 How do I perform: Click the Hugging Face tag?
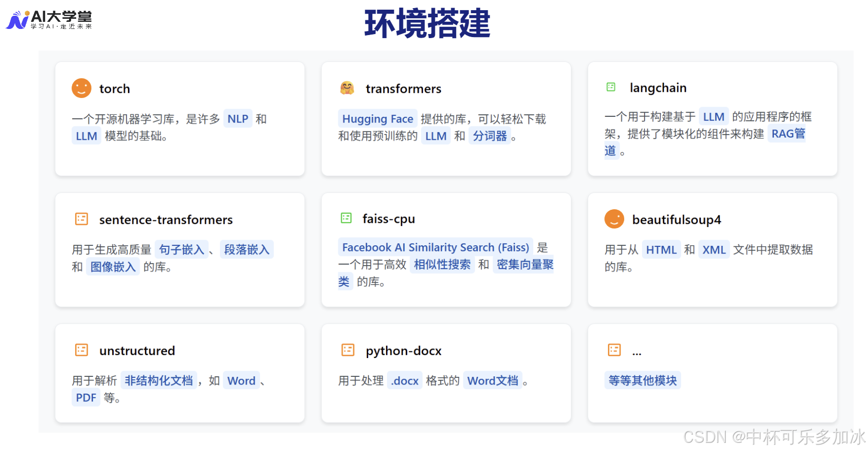tap(377, 119)
